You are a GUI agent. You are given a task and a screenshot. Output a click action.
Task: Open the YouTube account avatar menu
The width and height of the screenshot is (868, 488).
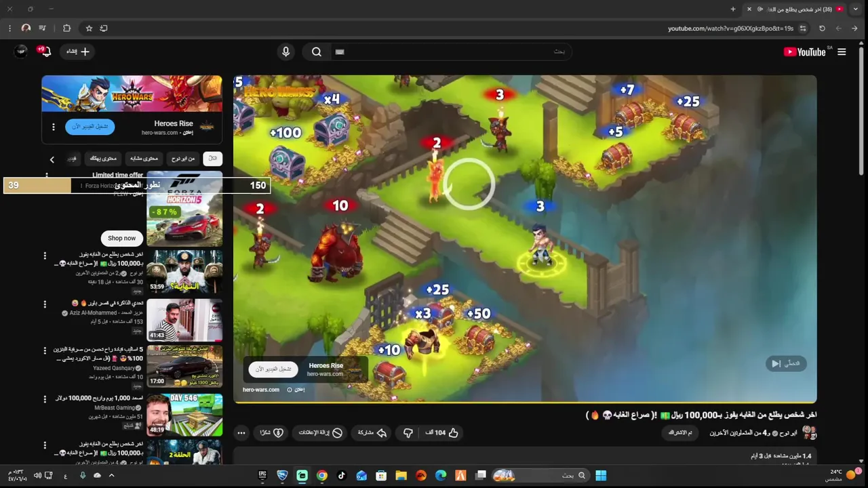(21, 52)
